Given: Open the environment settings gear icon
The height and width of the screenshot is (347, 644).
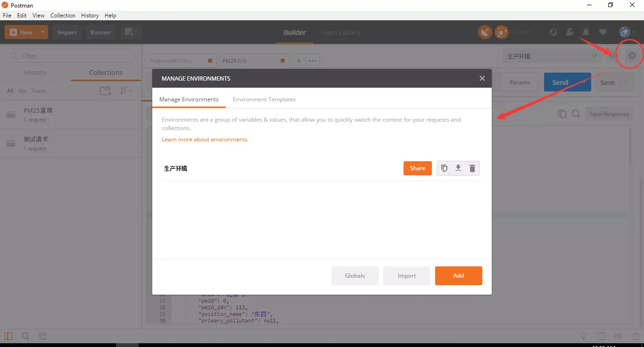Looking at the screenshot, I should pos(632,56).
